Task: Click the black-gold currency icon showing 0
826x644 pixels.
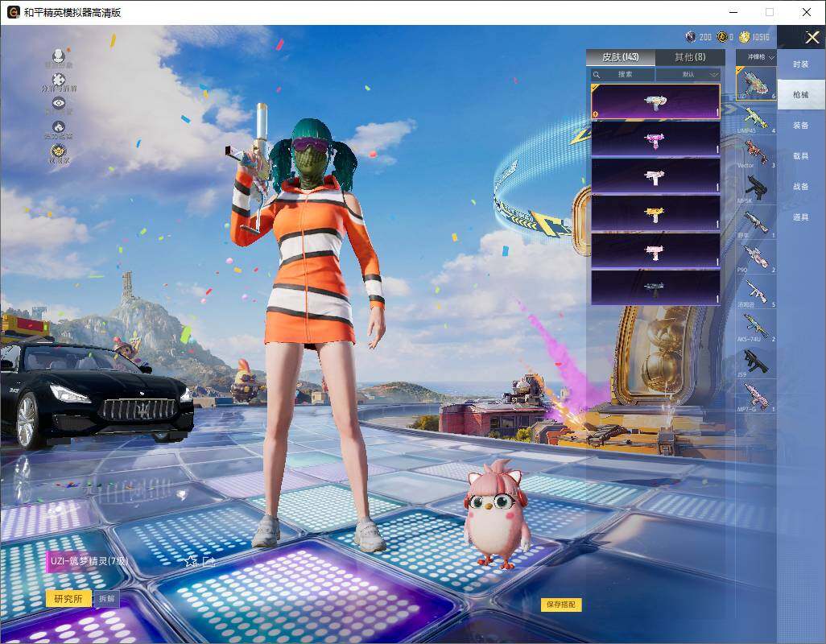Action: pyautogui.click(x=722, y=36)
